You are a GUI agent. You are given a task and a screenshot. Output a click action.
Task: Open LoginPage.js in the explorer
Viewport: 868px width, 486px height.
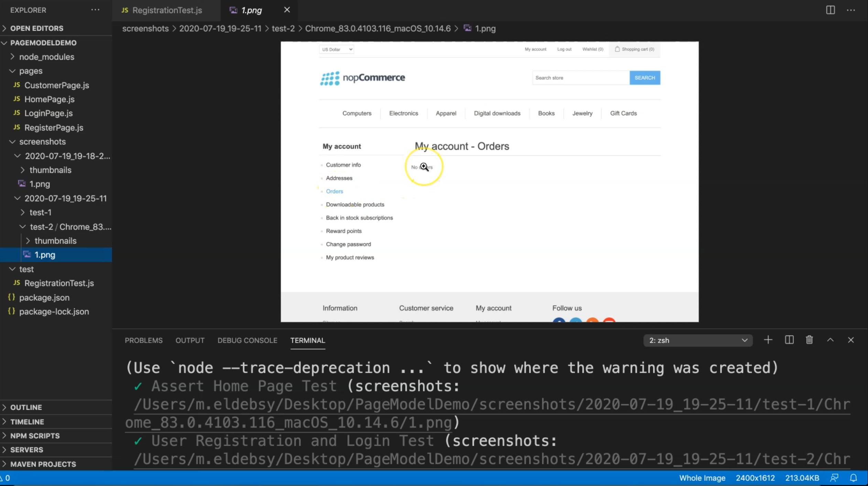48,113
